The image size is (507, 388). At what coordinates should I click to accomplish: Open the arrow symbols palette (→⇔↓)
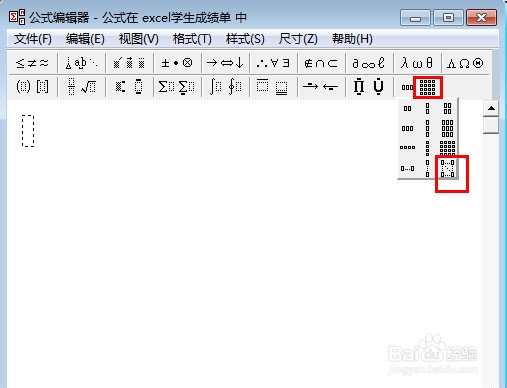225,63
